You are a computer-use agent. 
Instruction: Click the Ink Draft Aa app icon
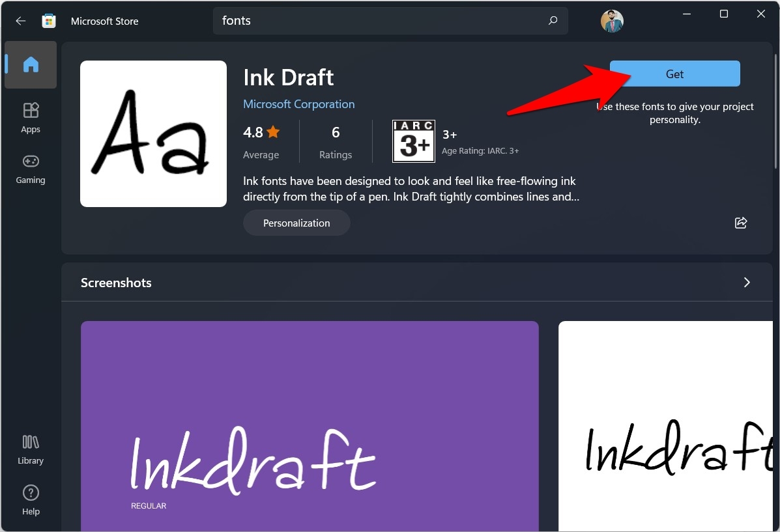[x=153, y=133]
